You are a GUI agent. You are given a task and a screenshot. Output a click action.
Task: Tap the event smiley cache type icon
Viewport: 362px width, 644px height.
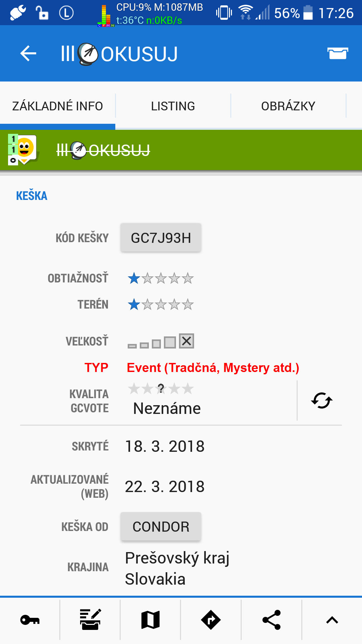click(23, 150)
